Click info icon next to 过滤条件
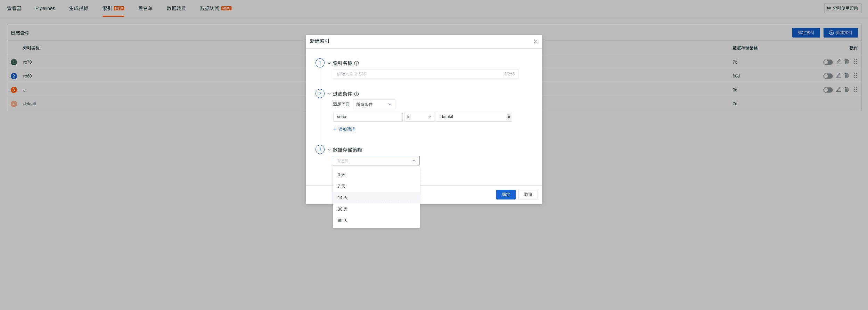The image size is (868, 310). [x=357, y=94]
